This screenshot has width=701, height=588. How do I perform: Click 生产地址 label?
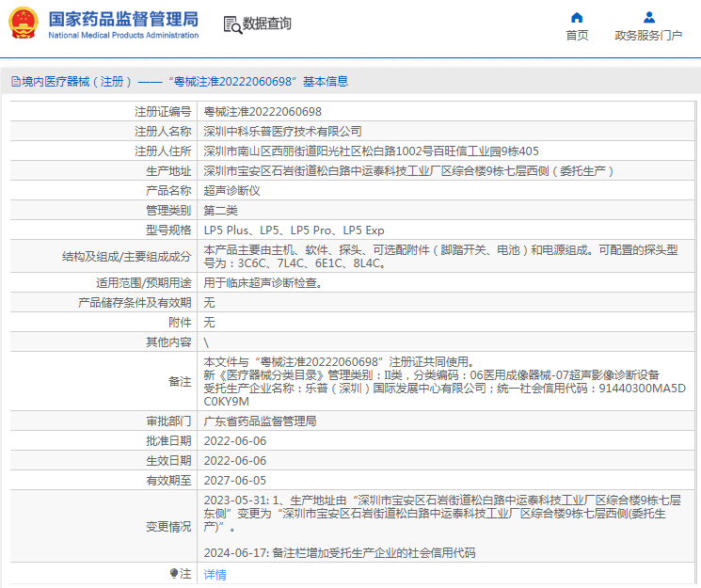[x=168, y=171]
